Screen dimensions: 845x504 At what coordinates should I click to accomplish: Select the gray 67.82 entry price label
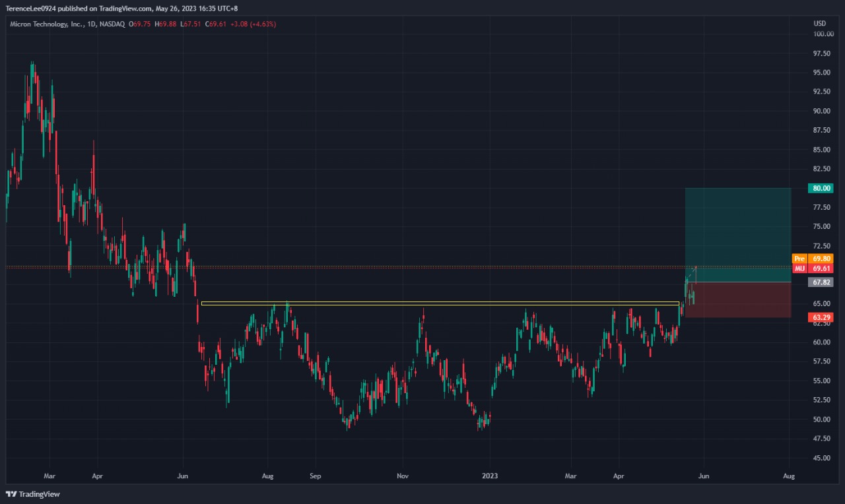[x=821, y=282]
